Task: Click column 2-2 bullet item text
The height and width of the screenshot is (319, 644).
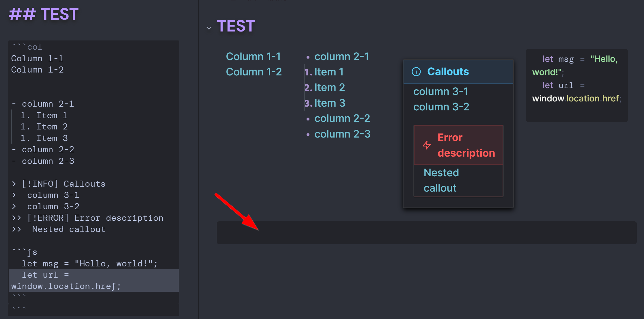Action: 342,118
